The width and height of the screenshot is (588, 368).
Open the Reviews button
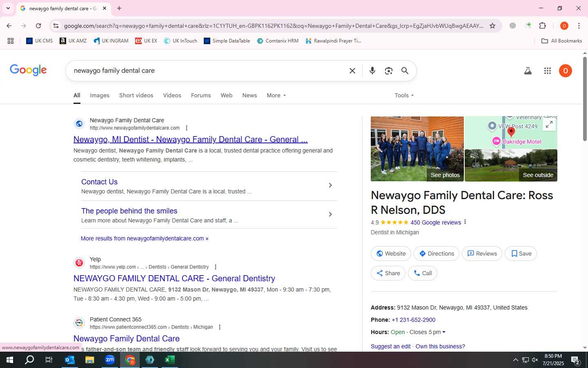pyautogui.click(x=482, y=254)
